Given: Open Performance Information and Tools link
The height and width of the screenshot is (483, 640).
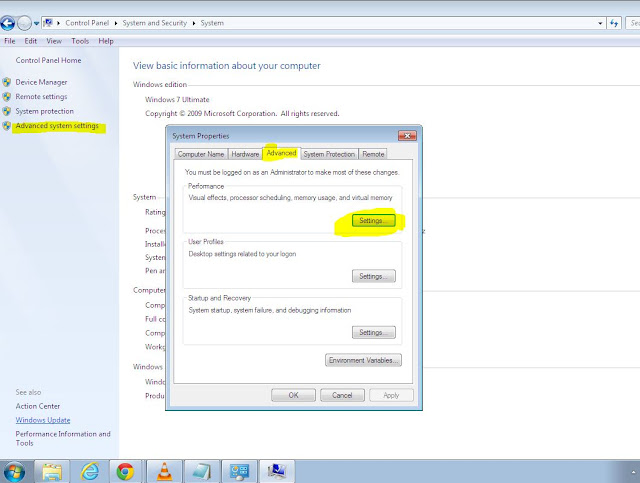Looking at the screenshot, I should 63,438.
